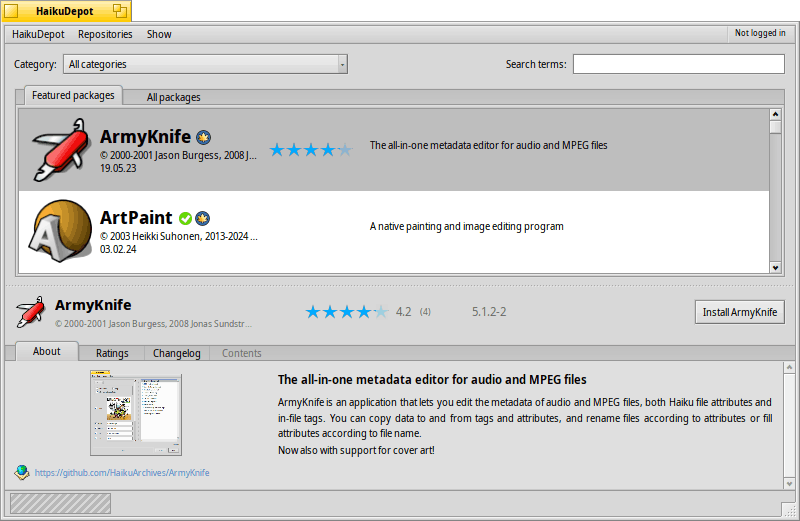The height and width of the screenshot is (521, 800).
Task: Open the Repositories menu
Action: (105, 34)
